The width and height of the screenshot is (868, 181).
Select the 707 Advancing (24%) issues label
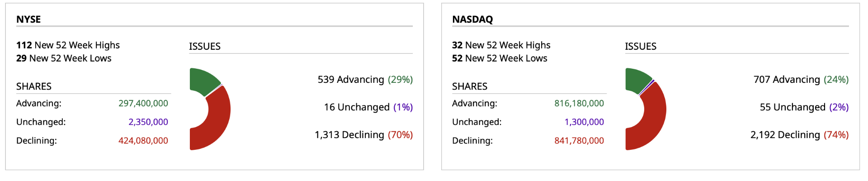801,80
